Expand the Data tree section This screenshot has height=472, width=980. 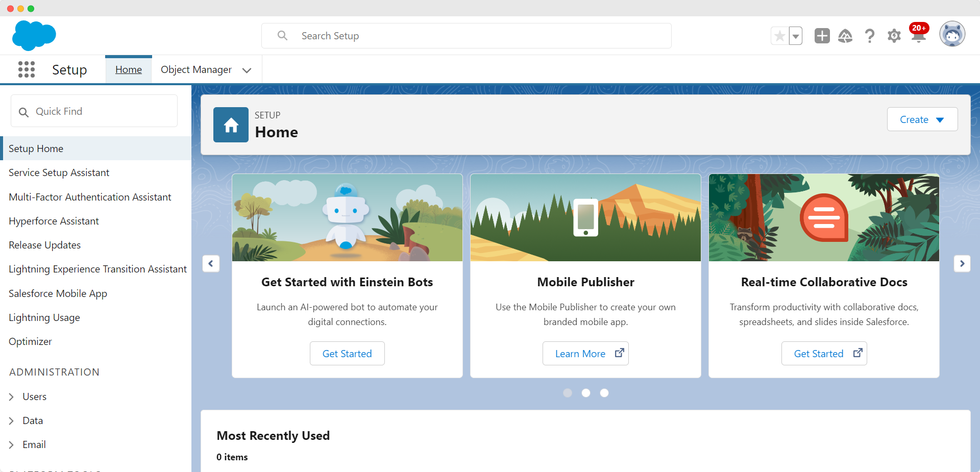click(11, 421)
